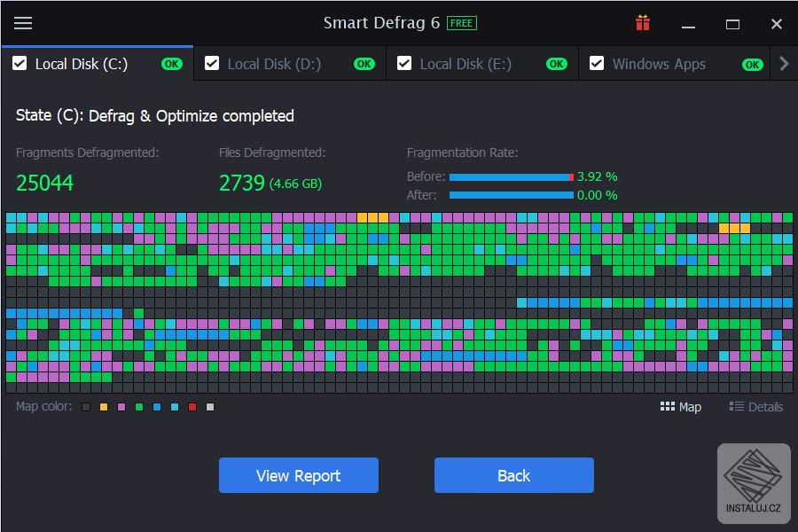The image size is (798, 532).
Task: Uncheck the Windows Apps checkbox
Action: pyautogui.click(x=597, y=64)
